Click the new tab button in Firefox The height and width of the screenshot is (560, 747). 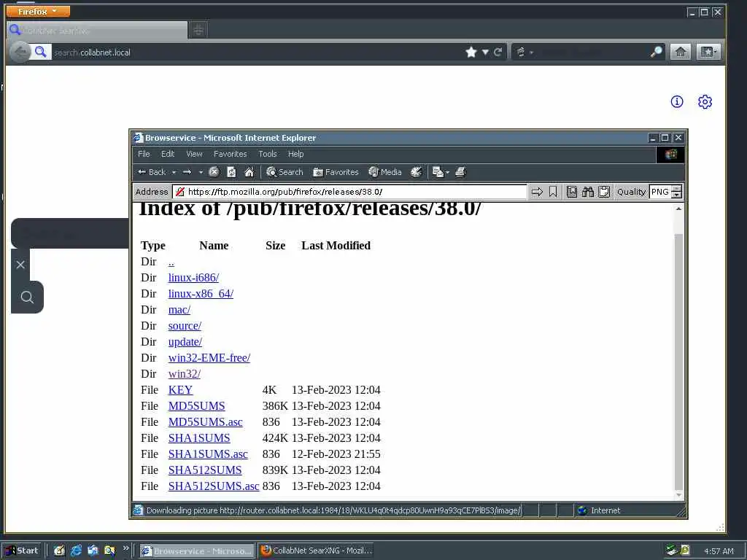(198, 30)
